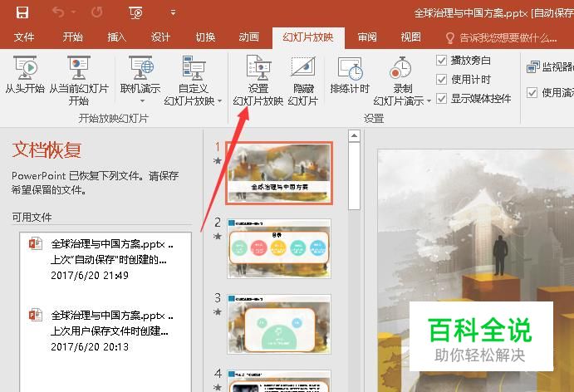The image size is (574, 392).
Task: Switch to the 视图 tab
Action: coord(410,37)
